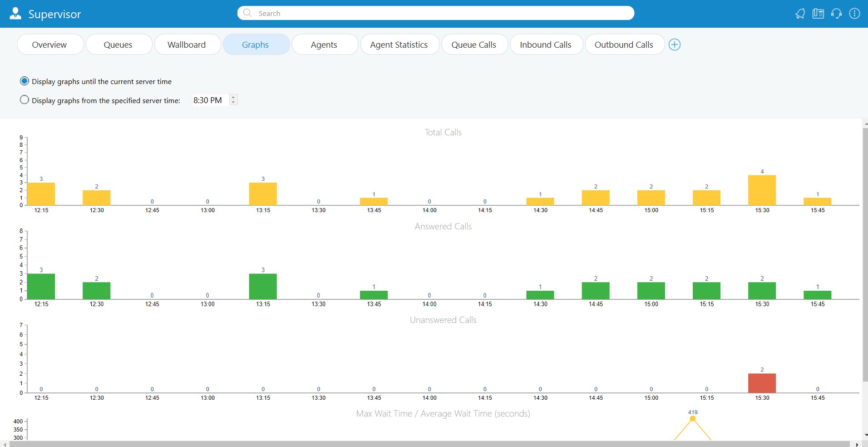Open the Agents tab
Image resolution: width=868 pixels, height=447 pixels.
(325, 45)
